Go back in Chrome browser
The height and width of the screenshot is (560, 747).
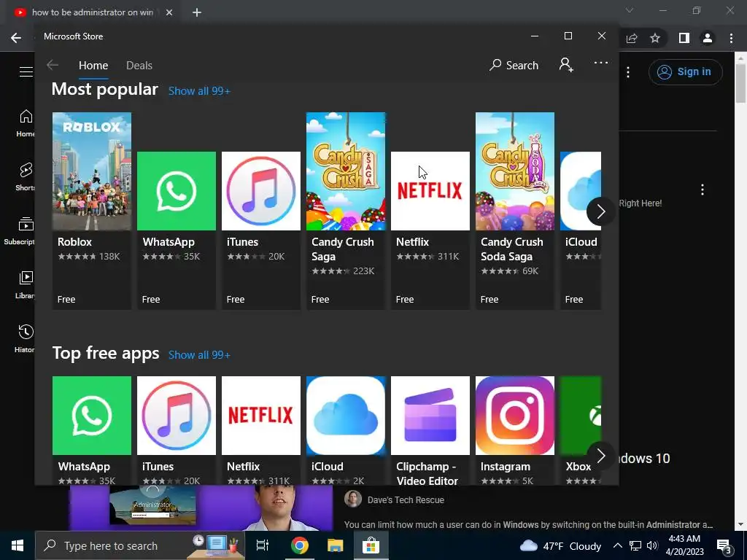16,38
